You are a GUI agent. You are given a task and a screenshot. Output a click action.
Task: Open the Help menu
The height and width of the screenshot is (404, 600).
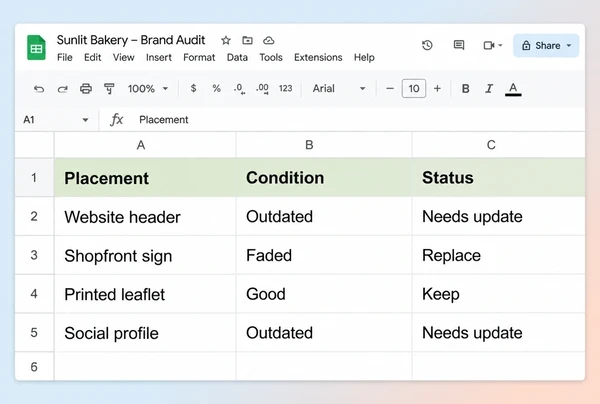tap(364, 57)
